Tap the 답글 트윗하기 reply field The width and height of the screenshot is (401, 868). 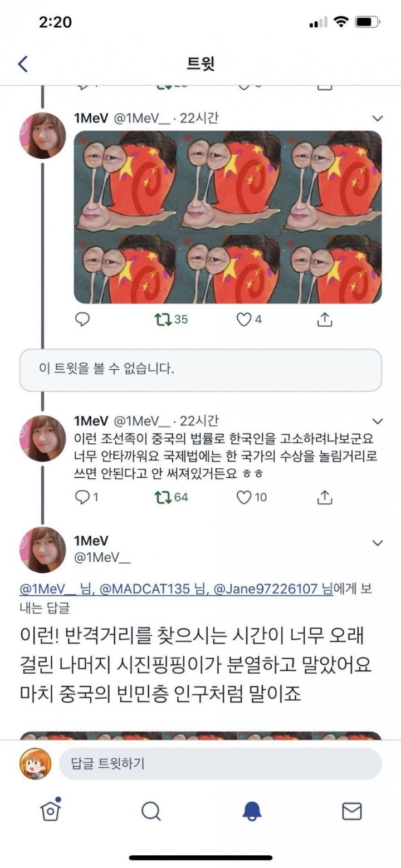point(220,763)
